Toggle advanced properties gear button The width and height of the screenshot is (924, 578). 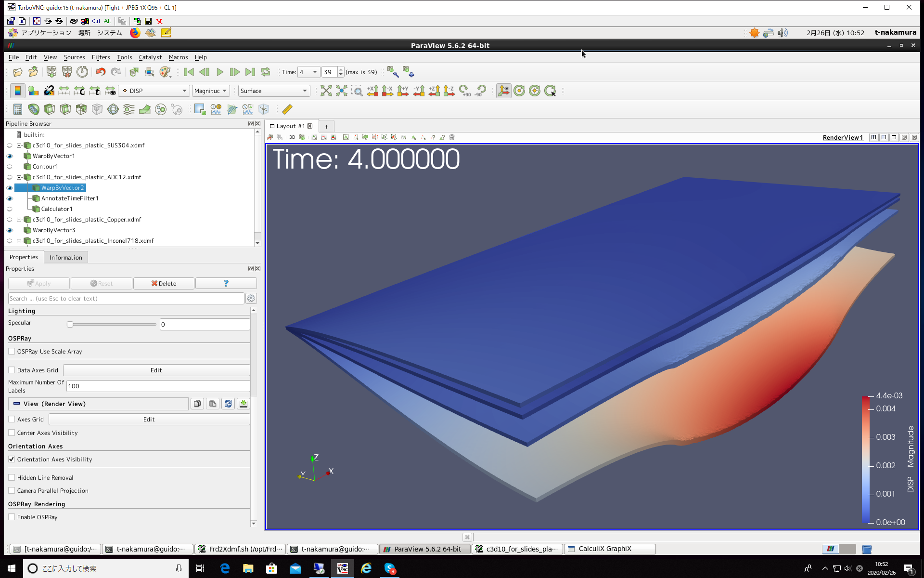click(x=251, y=299)
